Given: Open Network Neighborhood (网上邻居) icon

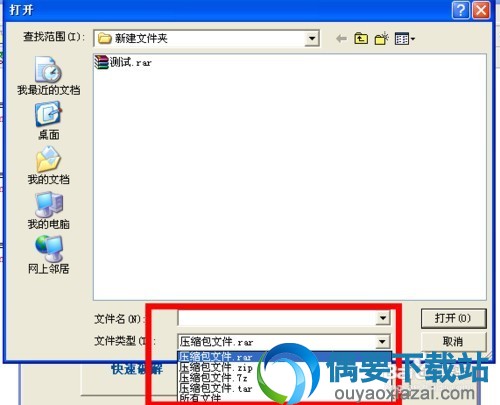Looking at the screenshot, I should coord(48,255).
